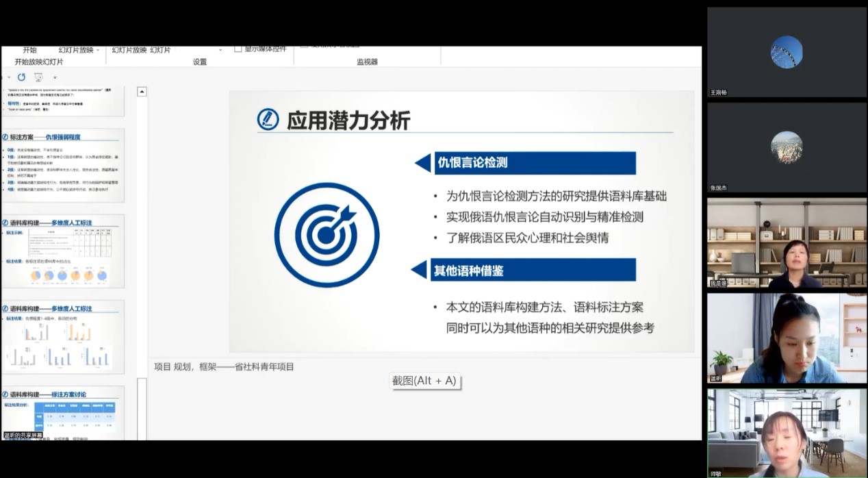Open the dropdown arrow in the 设置 group
This screenshot has width=868, height=478.
click(x=220, y=50)
